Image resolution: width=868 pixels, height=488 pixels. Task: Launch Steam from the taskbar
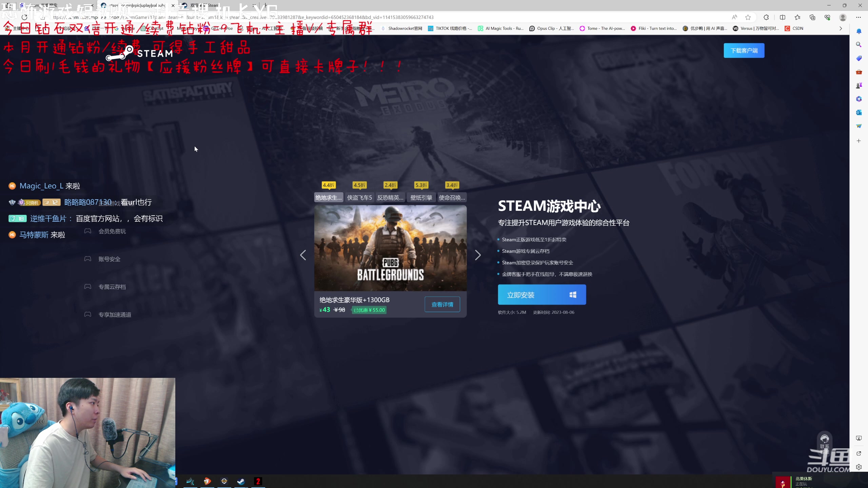coord(241,481)
